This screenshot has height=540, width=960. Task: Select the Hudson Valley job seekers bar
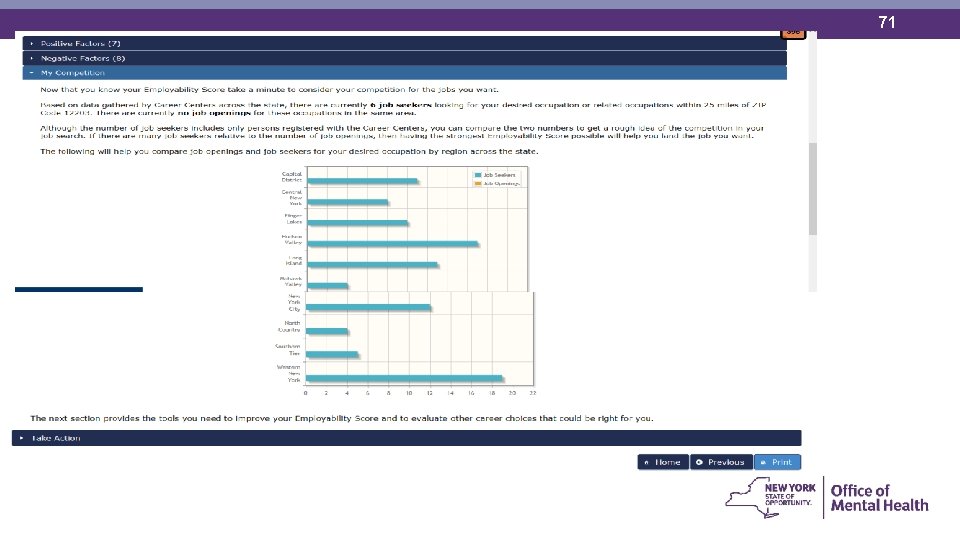pos(393,244)
